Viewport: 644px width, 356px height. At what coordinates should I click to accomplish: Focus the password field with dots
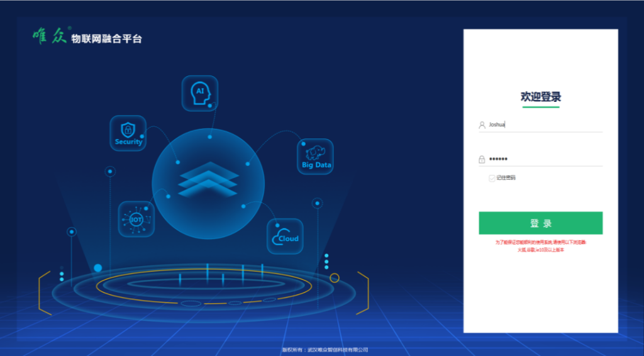click(544, 159)
